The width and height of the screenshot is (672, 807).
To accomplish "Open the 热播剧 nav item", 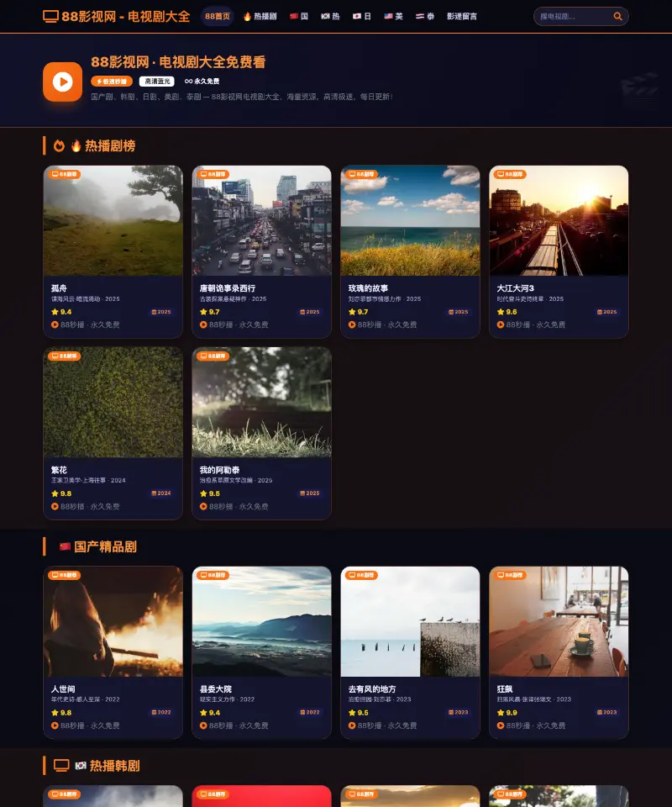I will pos(260,17).
